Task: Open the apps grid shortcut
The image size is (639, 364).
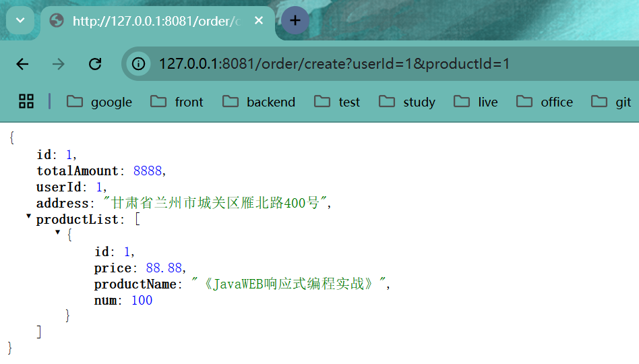Action: point(26,102)
